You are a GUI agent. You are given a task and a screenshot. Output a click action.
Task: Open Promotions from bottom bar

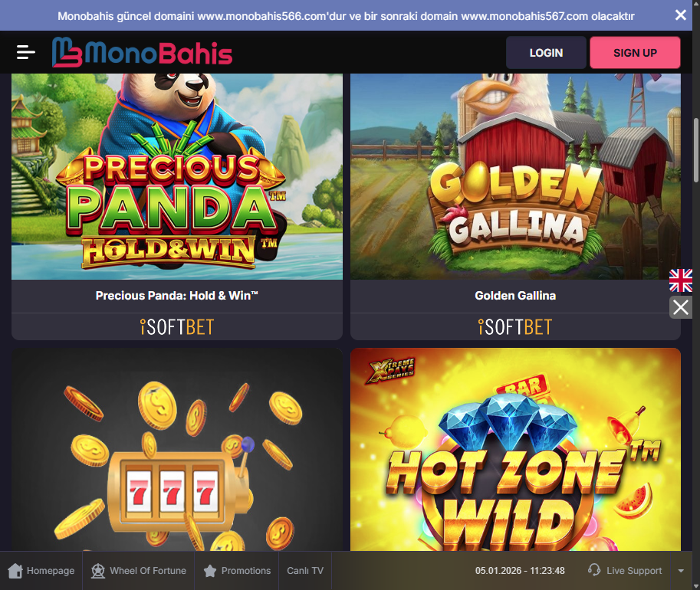(x=237, y=570)
